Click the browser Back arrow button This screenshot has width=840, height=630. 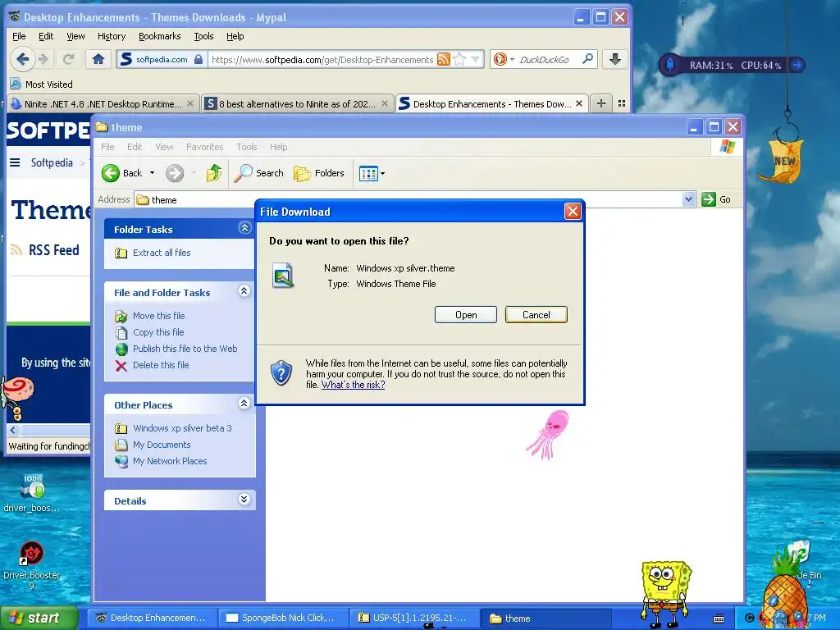22,59
